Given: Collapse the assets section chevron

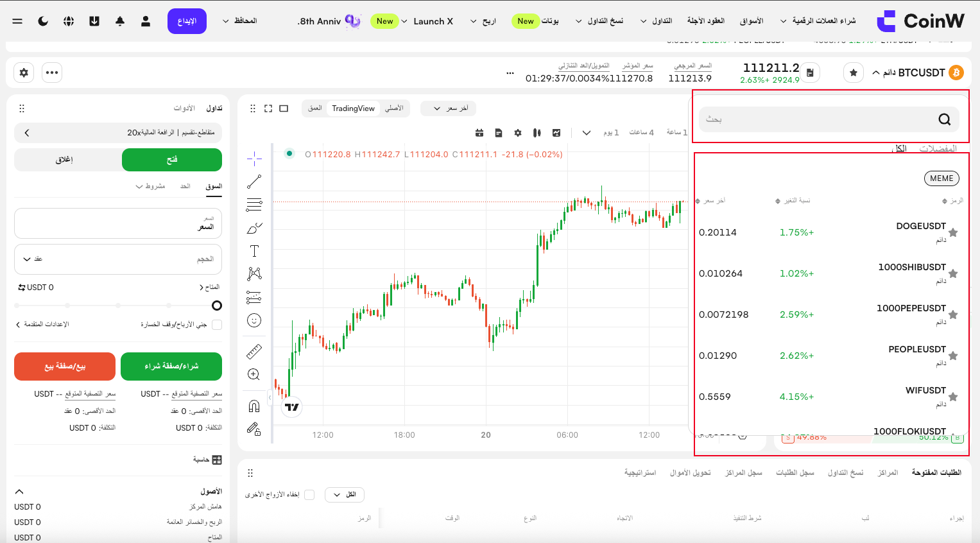Looking at the screenshot, I should pyautogui.click(x=19, y=492).
